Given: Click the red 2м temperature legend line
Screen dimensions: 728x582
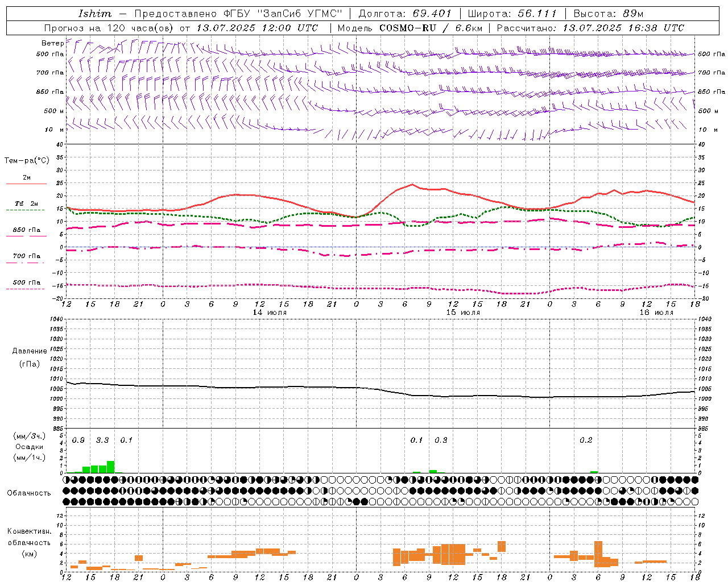Looking at the screenshot, I should click(x=26, y=184).
